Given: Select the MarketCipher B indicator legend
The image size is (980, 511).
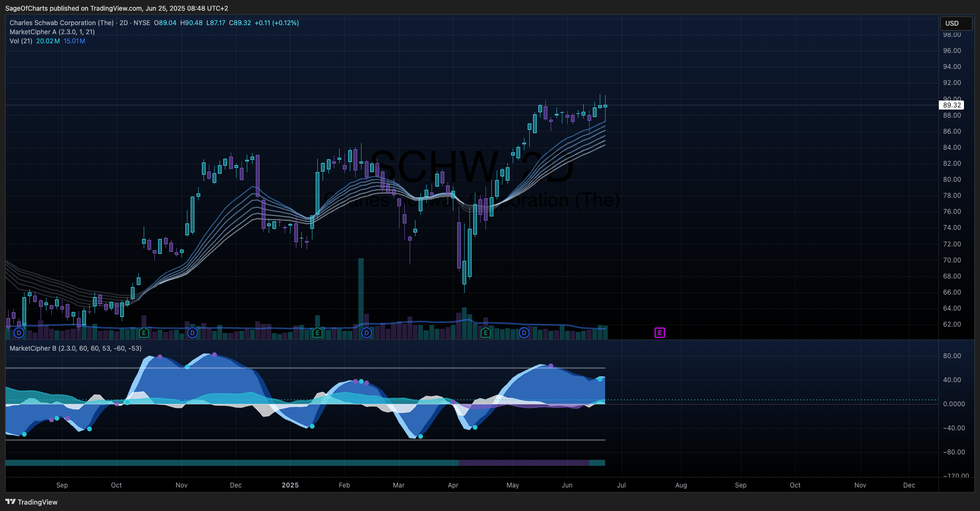Looking at the screenshot, I should (x=75, y=349).
